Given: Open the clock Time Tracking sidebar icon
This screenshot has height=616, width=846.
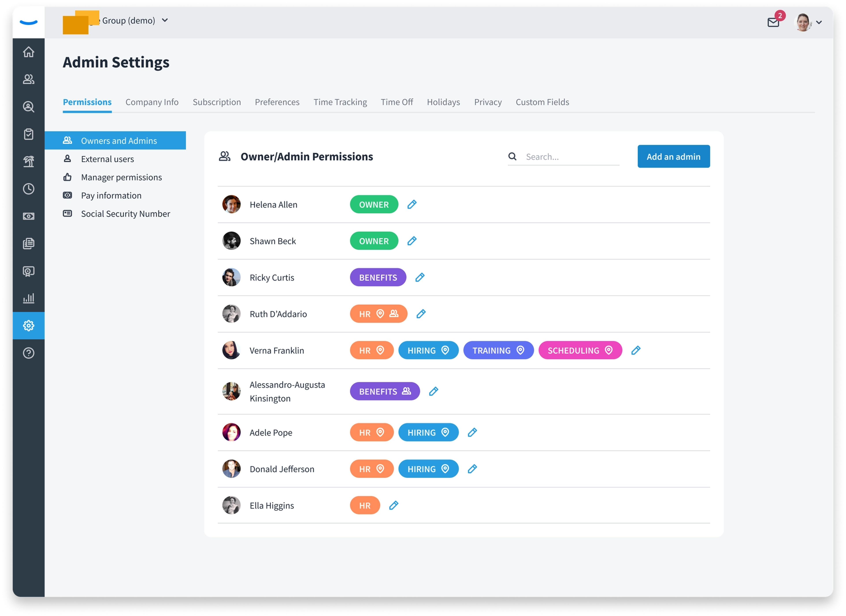Looking at the screenshot, I should [28, 189].
